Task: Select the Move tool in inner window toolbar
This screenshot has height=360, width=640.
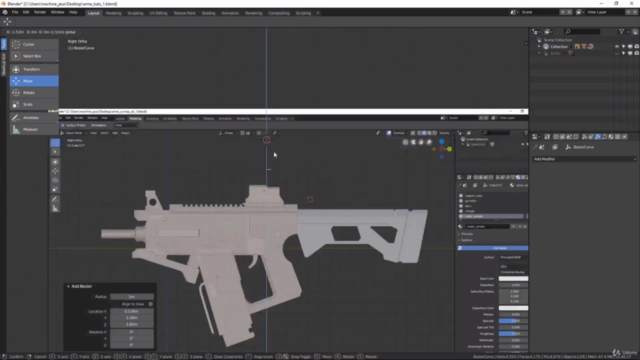Action: tap(55, 171)
